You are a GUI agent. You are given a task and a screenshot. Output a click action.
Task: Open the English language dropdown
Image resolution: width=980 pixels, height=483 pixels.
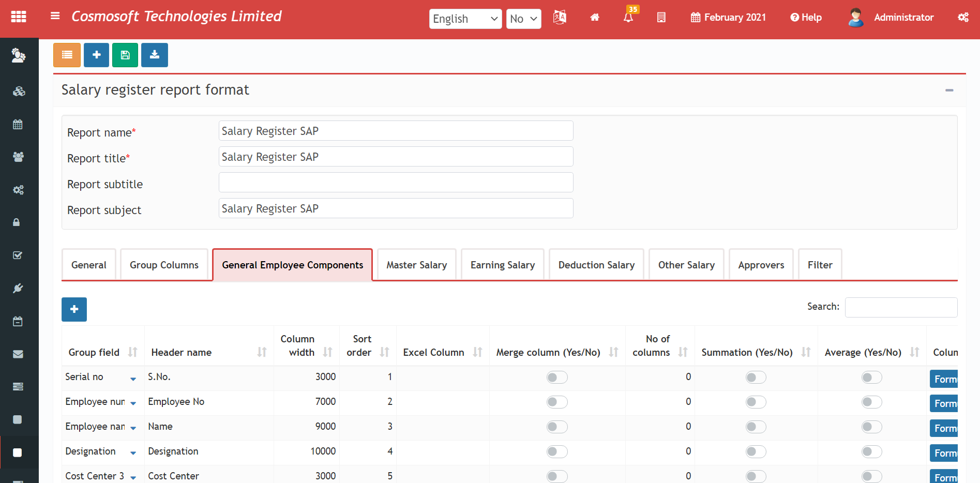pyautogui.click(x=465, y=19)
